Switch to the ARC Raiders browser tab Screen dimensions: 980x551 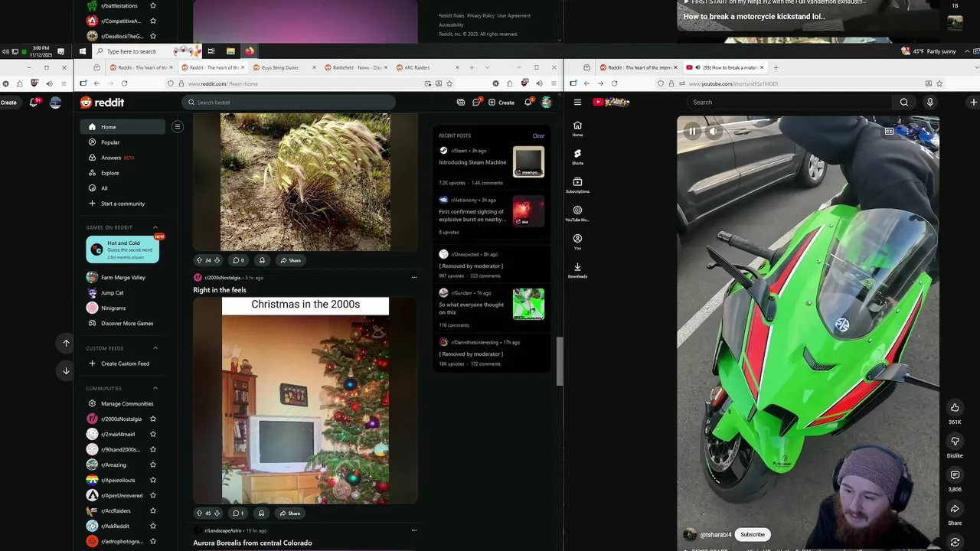click(x=428, y=67)
